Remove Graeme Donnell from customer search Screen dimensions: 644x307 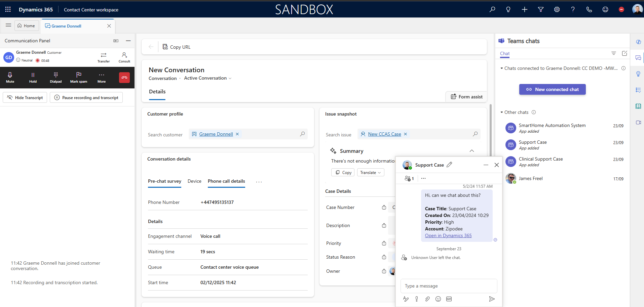tap(237, 134)
